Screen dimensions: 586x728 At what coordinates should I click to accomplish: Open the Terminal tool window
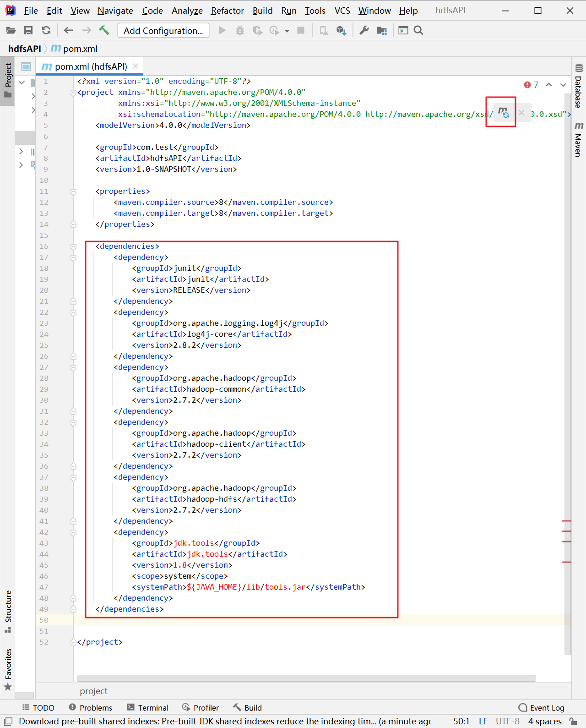pyautogui.click(x=148, y=708)
